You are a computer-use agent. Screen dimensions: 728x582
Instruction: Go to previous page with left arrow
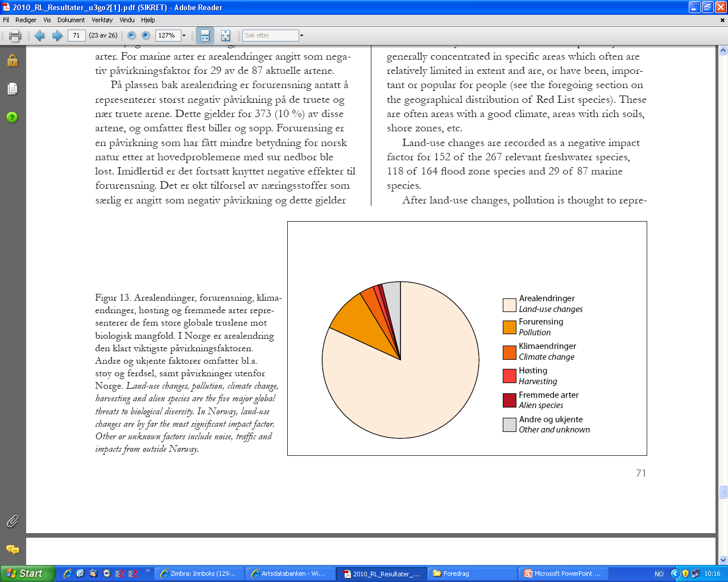(x=39, y=36)
